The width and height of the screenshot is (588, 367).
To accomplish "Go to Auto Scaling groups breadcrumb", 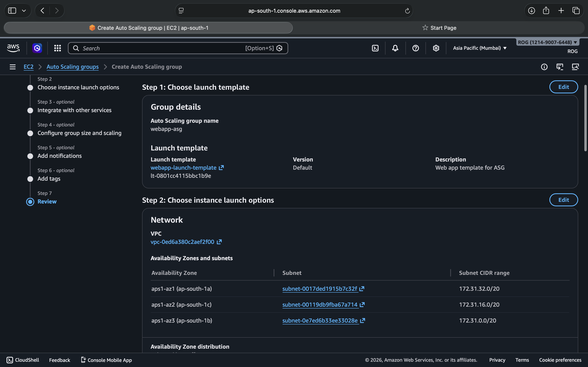I will pyautogui.click(x=72, y=67).
